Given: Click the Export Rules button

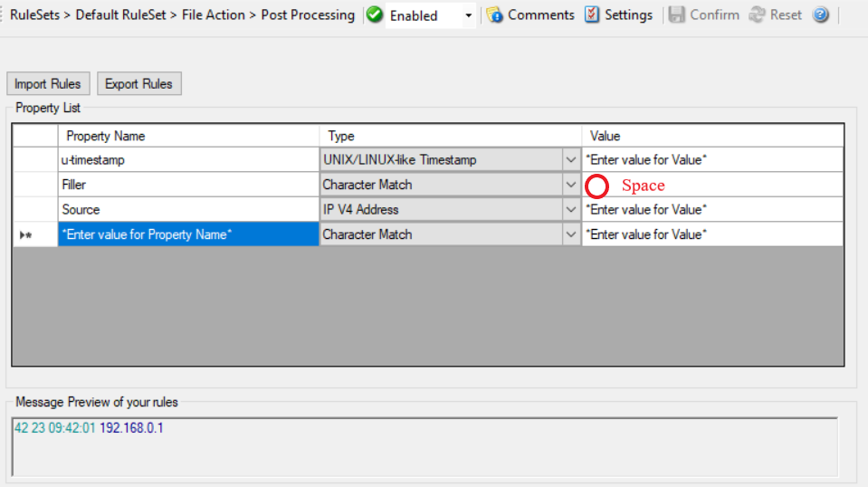Looking at the screenshot, I should tap(138, 84).
